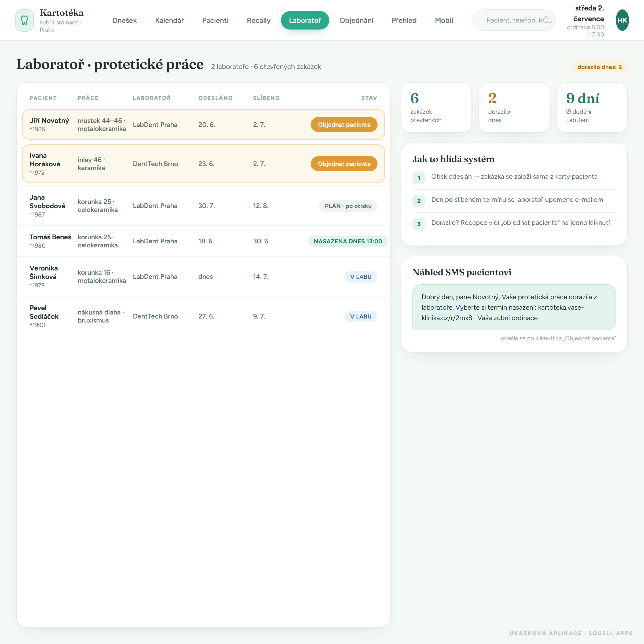Click V LABU status for Pavel Sedláček
Viewport: 644px width, 644px height.
(361, 316)
